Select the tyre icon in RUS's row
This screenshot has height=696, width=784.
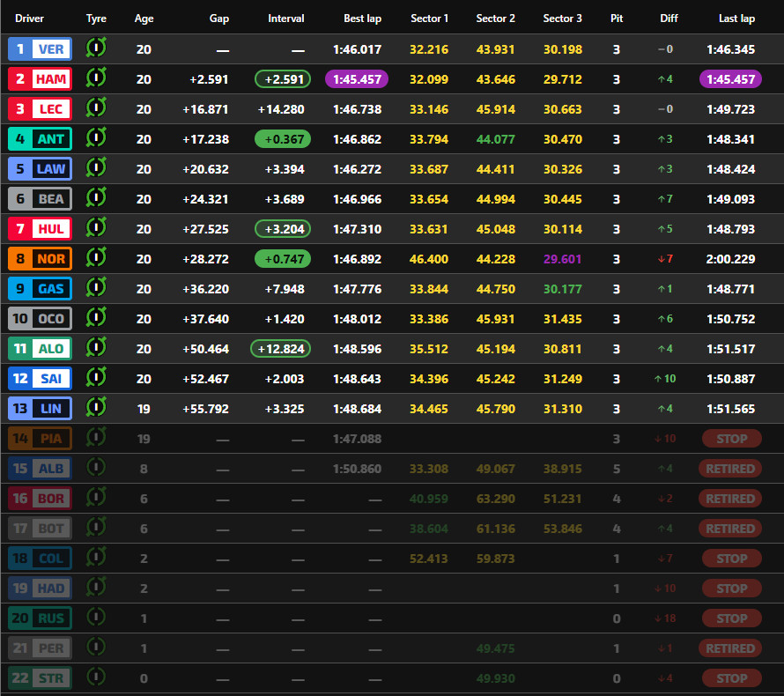[x=96, y=618]
